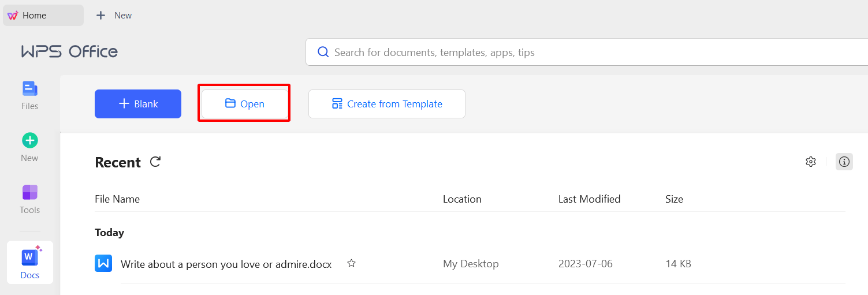Sort by Location column header
The width and height of the screenshot is (868, 295).
click(462, 199)
